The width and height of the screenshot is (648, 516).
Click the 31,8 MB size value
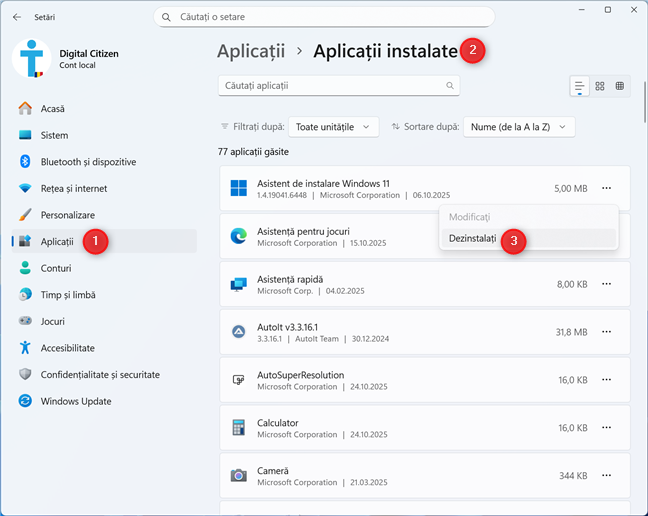click(572, 332)
